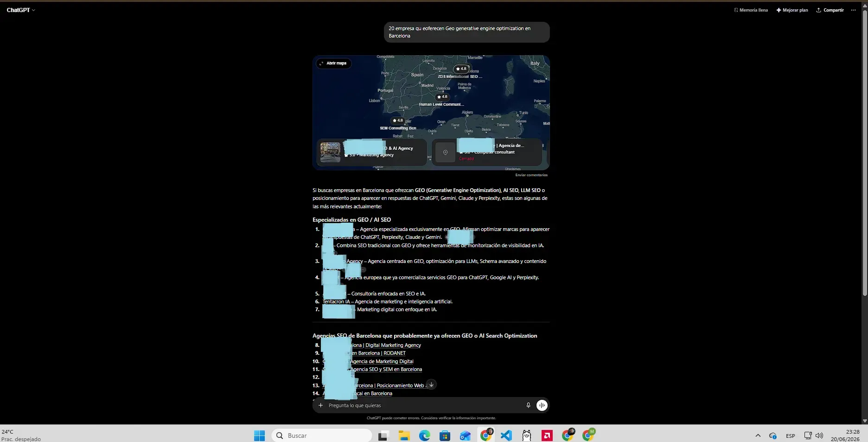The width and height of the screenshot is (868, 442).
Task: Click the scroll-to-bottom arrow button
Action: 431,384
